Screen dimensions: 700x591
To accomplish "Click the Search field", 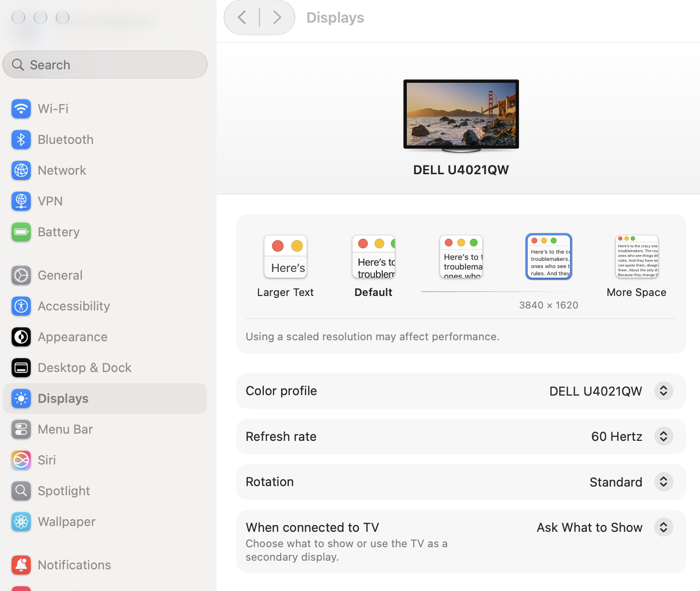I will point(105,64).
